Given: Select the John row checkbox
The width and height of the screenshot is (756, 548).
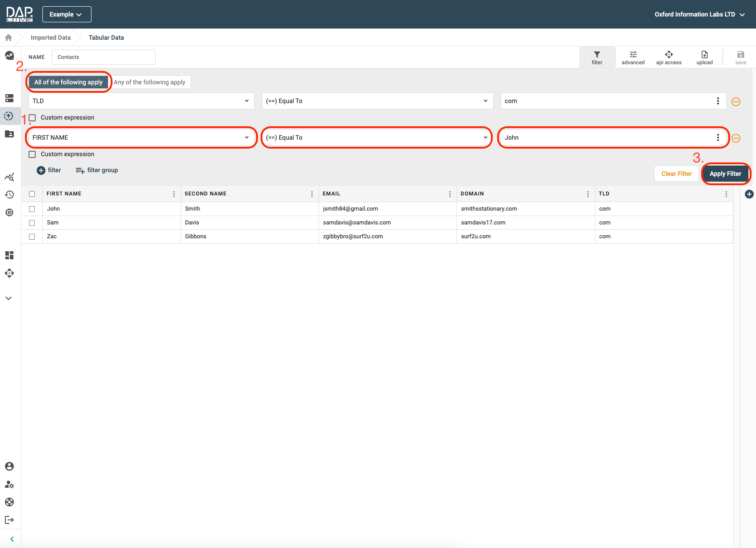Looking at the screenshot, I should [32, 209].
